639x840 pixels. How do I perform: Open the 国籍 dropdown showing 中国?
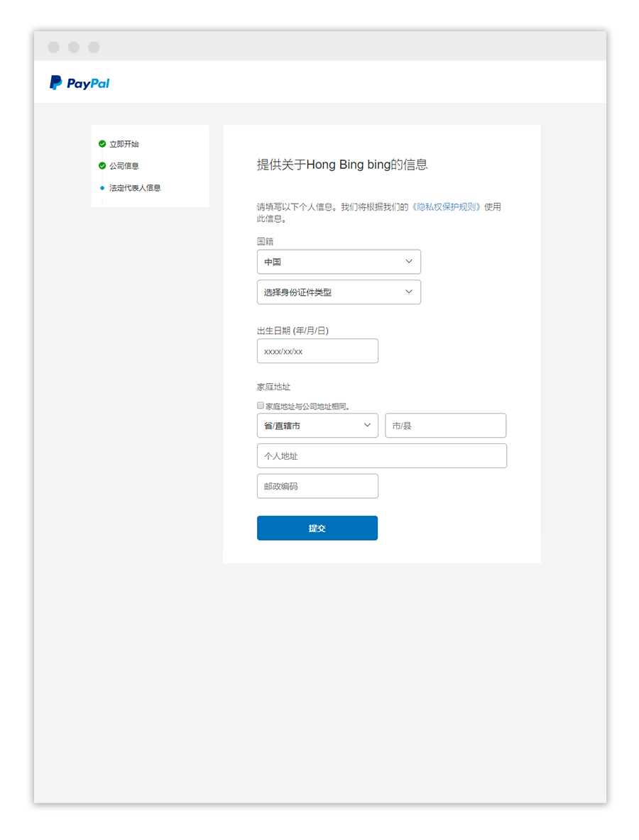(339, 262)
